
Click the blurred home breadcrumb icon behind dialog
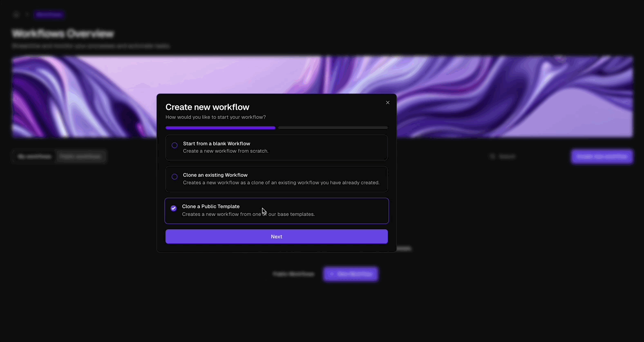(x=16, y=15)
